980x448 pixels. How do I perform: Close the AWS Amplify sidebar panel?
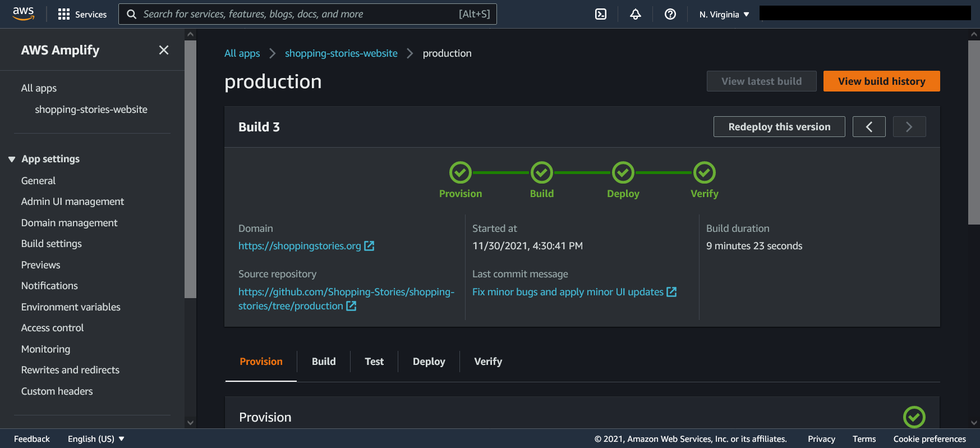[164, 50]
